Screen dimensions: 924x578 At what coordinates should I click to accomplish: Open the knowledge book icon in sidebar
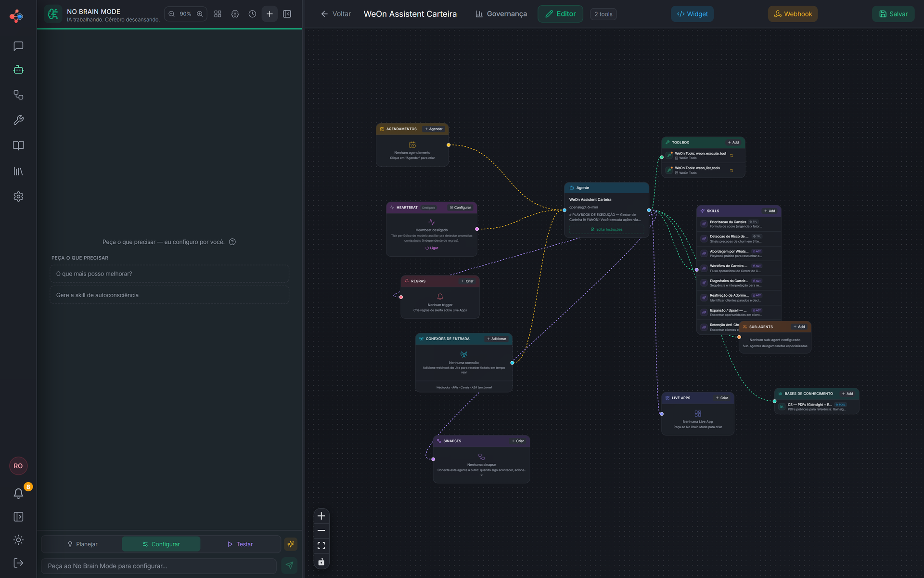coord(18,145)
